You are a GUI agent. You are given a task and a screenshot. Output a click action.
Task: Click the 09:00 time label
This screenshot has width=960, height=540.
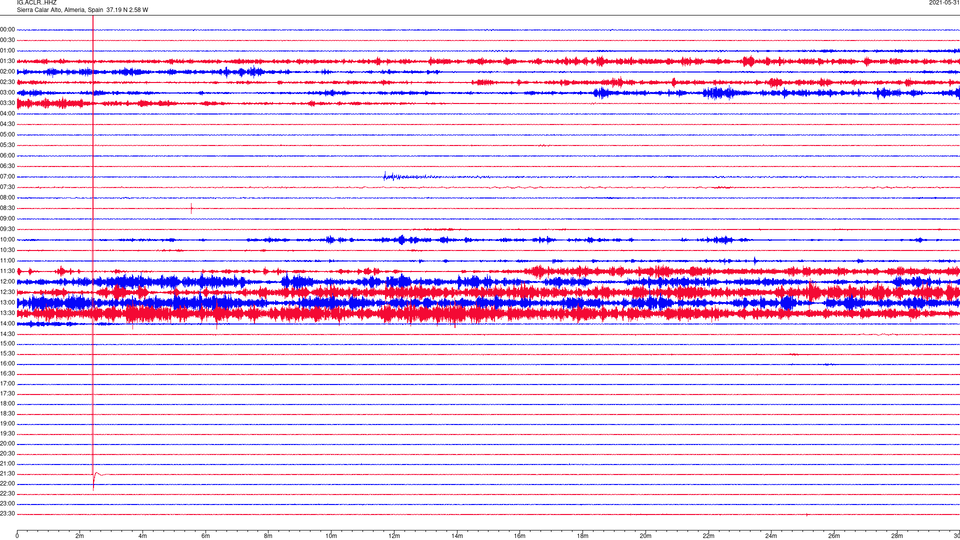point(7,219)
